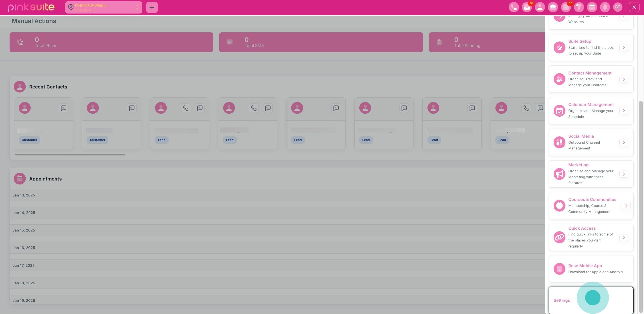Image resolution: width=644 pixels, height=314 pixels.
Task: Click the BT user avatar
Action: [618, 7]
